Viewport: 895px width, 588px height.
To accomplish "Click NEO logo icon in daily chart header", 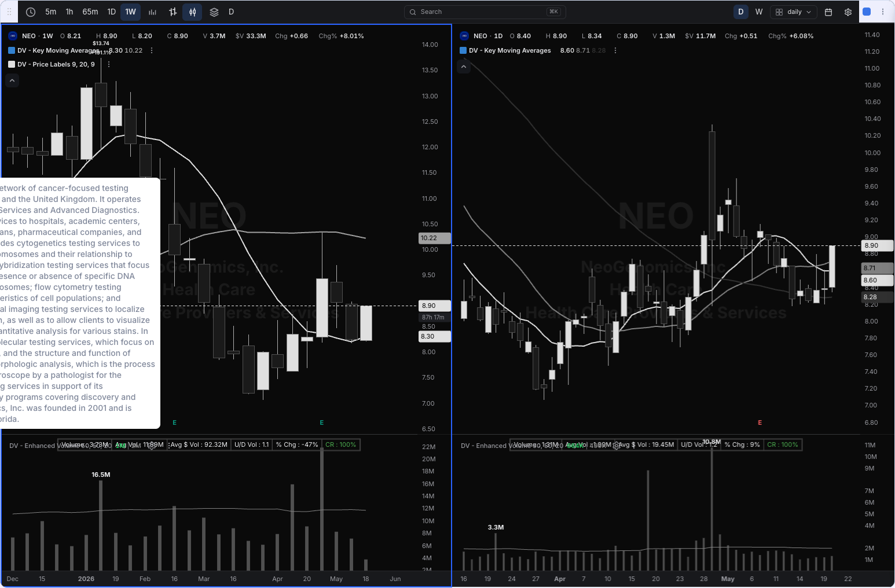I will tap(464, 36).
